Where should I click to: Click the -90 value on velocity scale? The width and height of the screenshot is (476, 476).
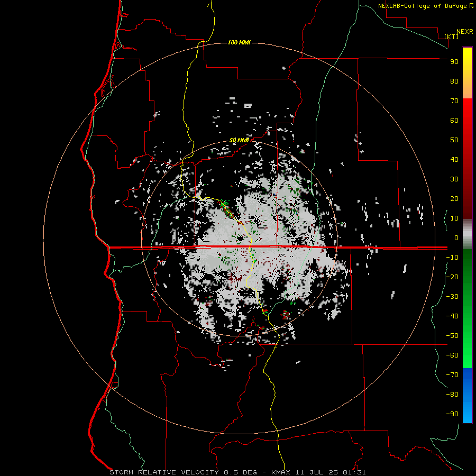click(452, 414)
